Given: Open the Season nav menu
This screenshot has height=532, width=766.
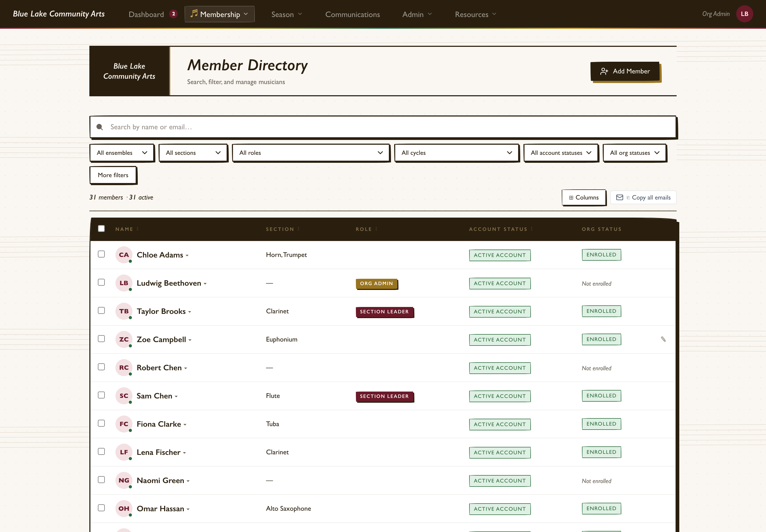Looking at the screenshot, I should point(287,14).
